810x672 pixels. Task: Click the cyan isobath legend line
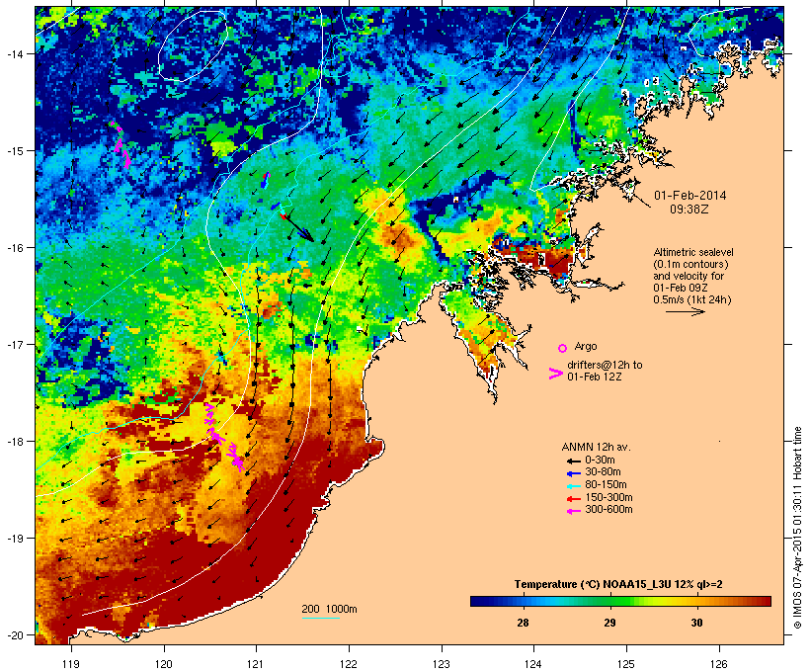coord(321,619)
